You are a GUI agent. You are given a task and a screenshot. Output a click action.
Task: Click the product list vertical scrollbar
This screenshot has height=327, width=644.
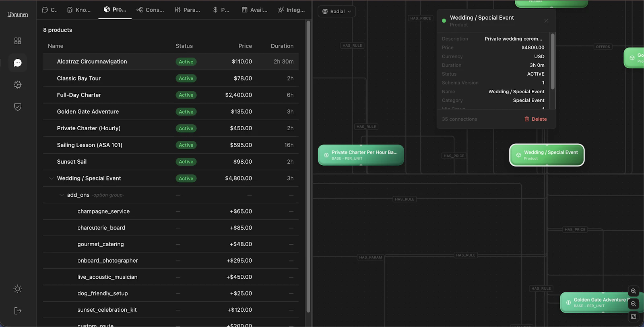pos(308,166)
